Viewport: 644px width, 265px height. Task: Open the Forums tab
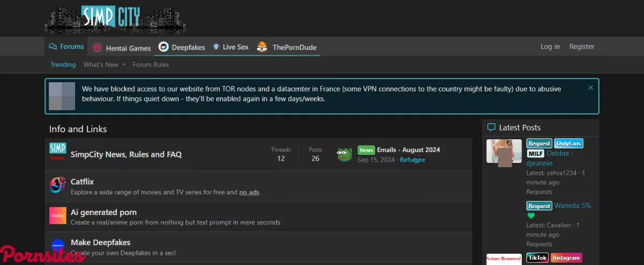click(67, 47)
